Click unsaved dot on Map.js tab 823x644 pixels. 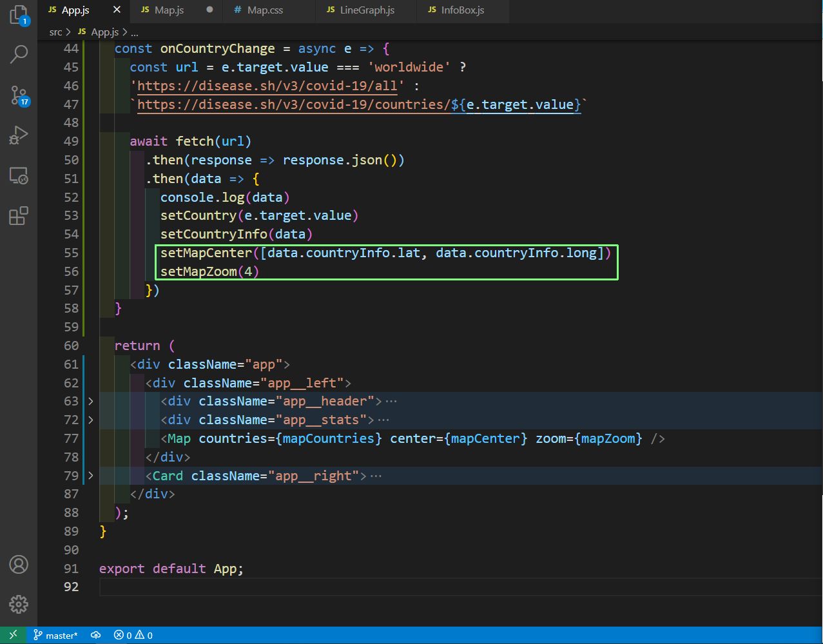pos(209,10)
